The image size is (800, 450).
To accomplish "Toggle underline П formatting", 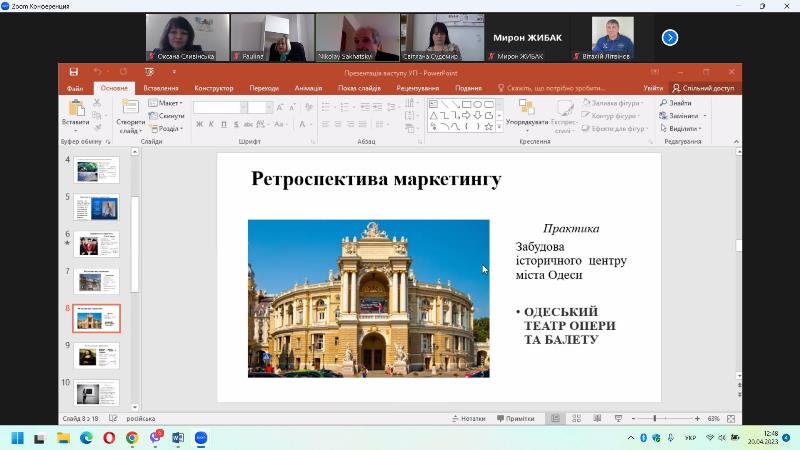I will 225,125.
